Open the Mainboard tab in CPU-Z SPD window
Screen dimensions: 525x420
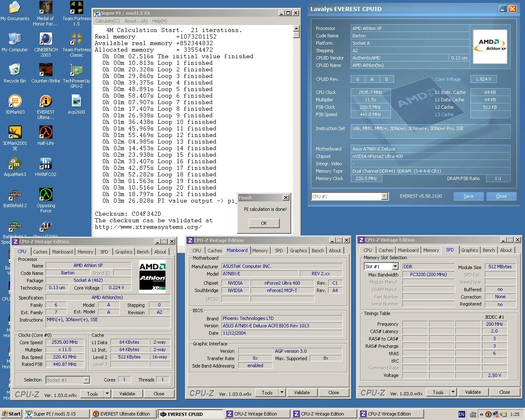coord(408,250)
